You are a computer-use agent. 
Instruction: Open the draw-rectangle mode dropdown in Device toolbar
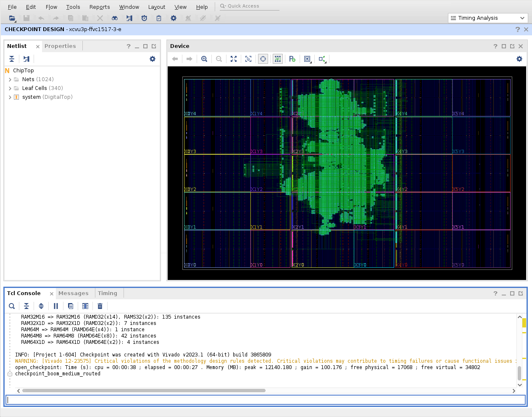point(308,59)
